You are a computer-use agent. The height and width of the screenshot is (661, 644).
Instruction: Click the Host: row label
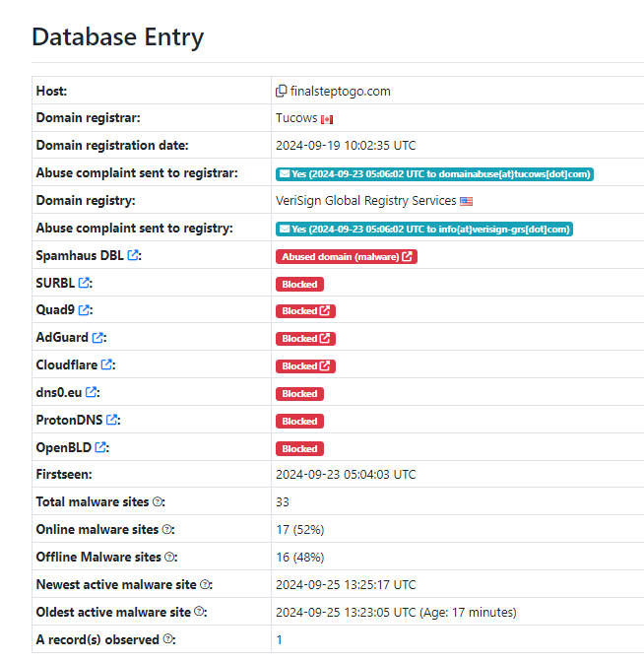[x=51, y=91]
